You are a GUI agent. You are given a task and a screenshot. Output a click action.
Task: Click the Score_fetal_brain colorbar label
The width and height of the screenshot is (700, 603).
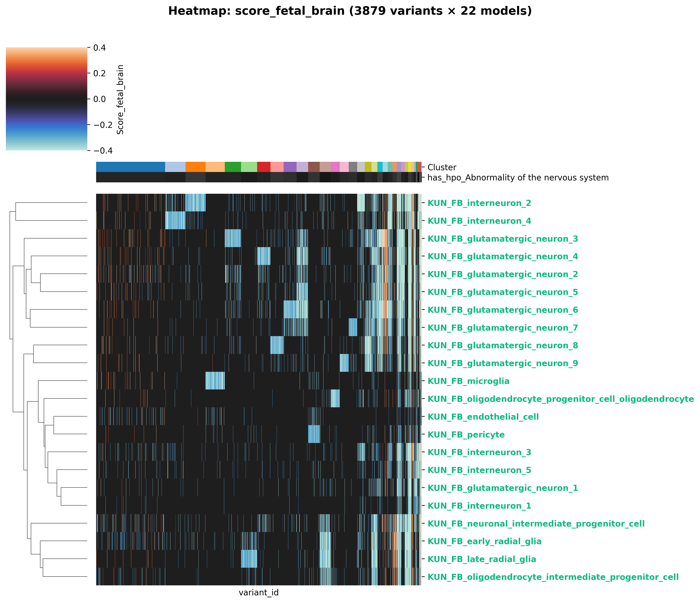point(120,99)
